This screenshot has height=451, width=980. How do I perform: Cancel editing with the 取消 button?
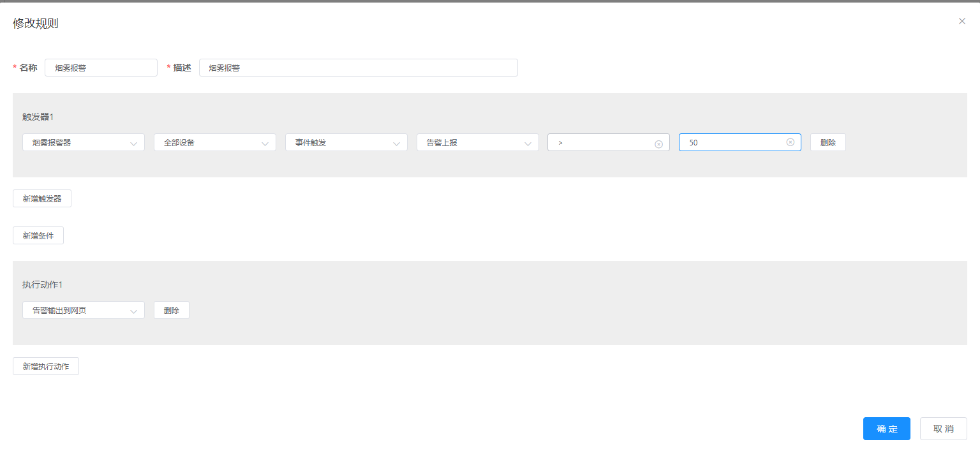pyautogui.click(x=944, y=429)
